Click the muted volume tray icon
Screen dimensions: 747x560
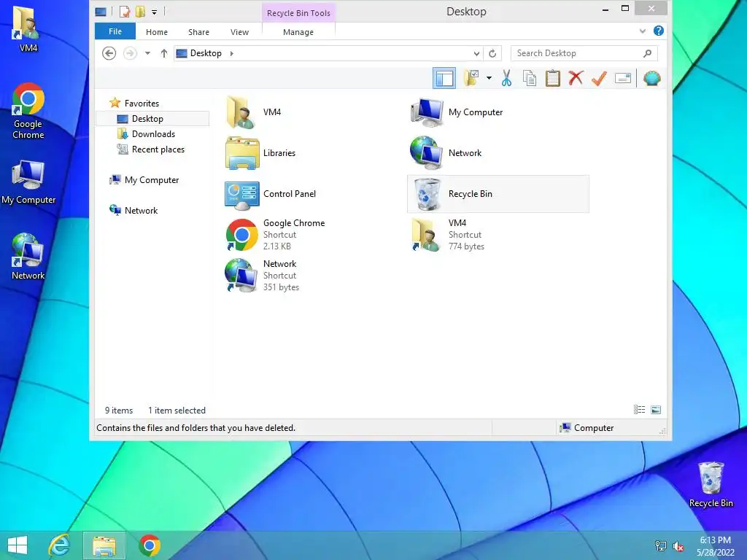[678, 546]
